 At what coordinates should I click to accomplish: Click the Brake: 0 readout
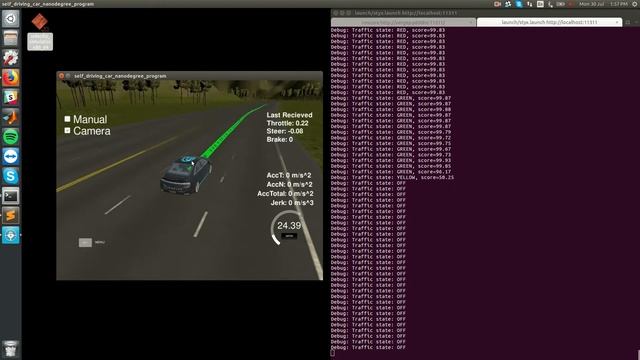click(280, 140)
